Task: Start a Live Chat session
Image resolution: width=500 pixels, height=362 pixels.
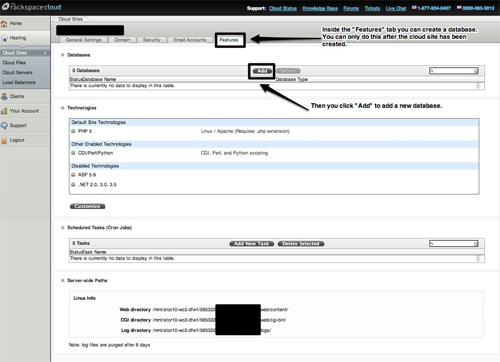Action: coord(396,8)
